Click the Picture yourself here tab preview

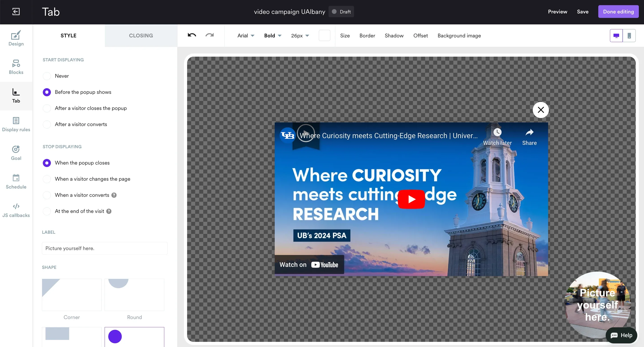tap(597, 305)
